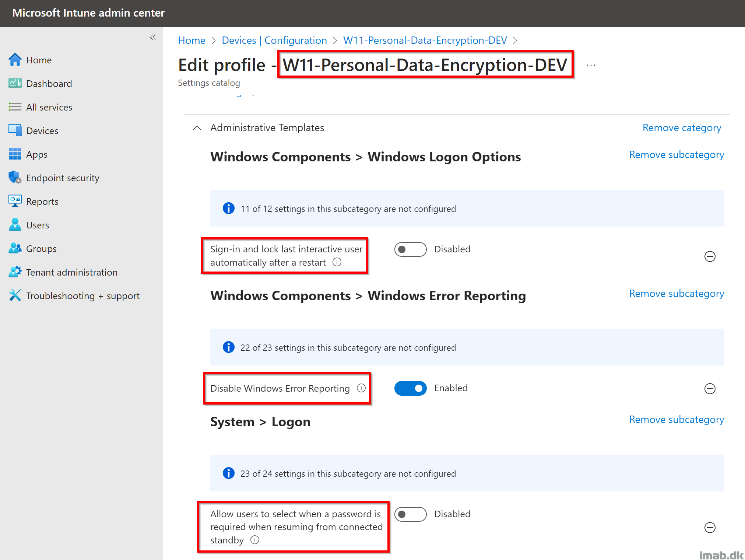Click the Apps grid icon
The width and height of the screenshot is (745, 560).
coord(15,154)
